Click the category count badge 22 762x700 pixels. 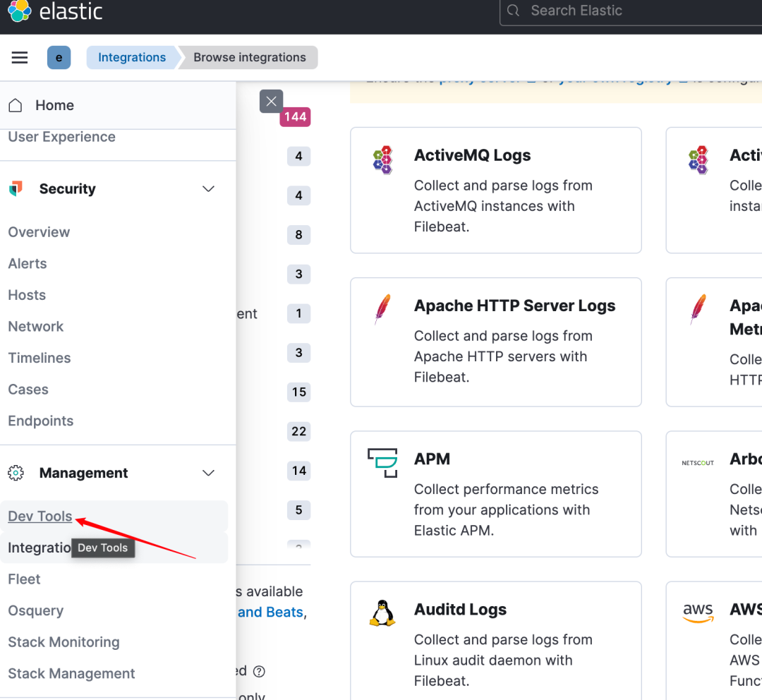299,431
